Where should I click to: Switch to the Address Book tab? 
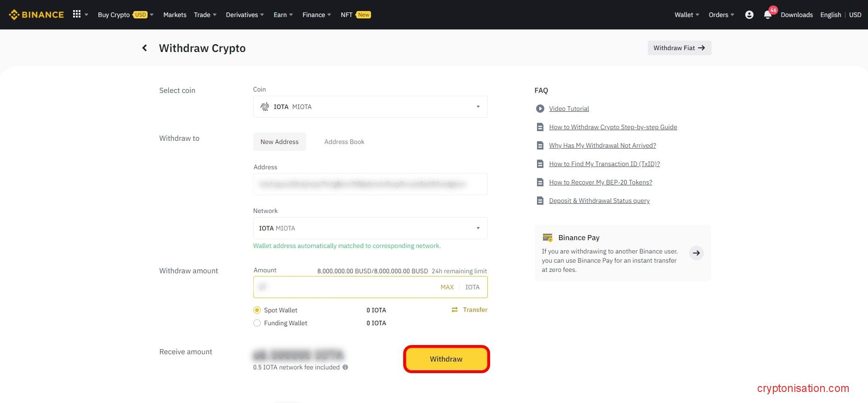tap(344, 142)
